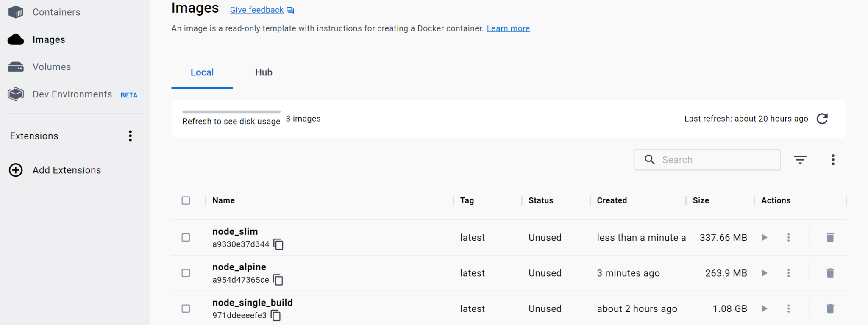Delete the node_single_build image

click(829, 308)
